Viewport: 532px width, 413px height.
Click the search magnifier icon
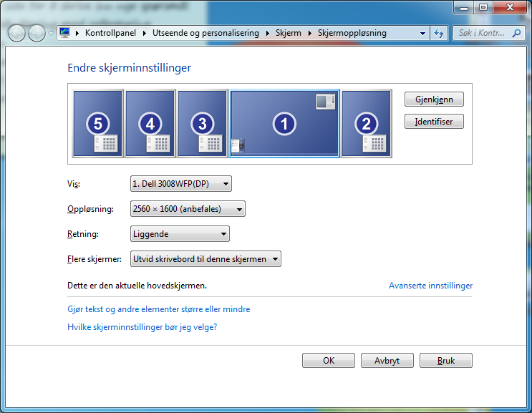pyautogui.click(x=516, y=33)
